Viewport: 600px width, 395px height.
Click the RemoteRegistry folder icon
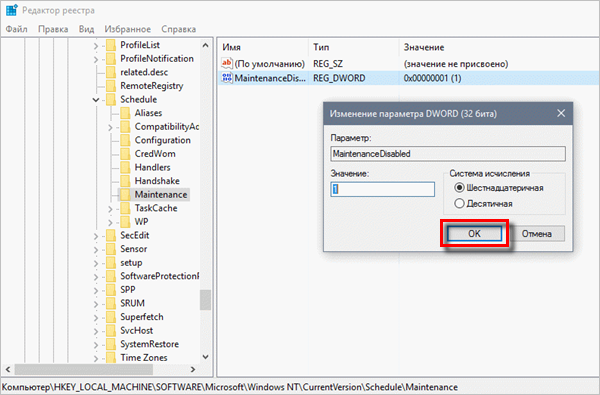(x=111, y=86)
